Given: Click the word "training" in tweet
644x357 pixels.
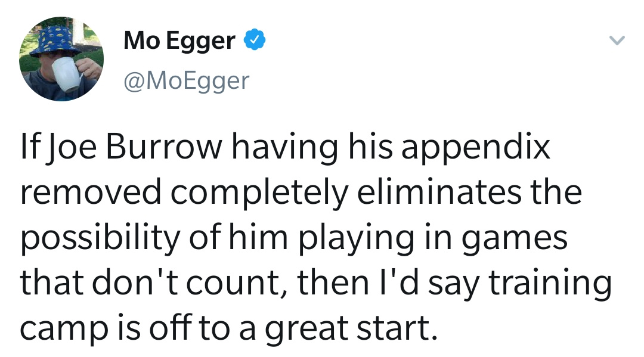Looking at the screenshot, I should 550,284.
